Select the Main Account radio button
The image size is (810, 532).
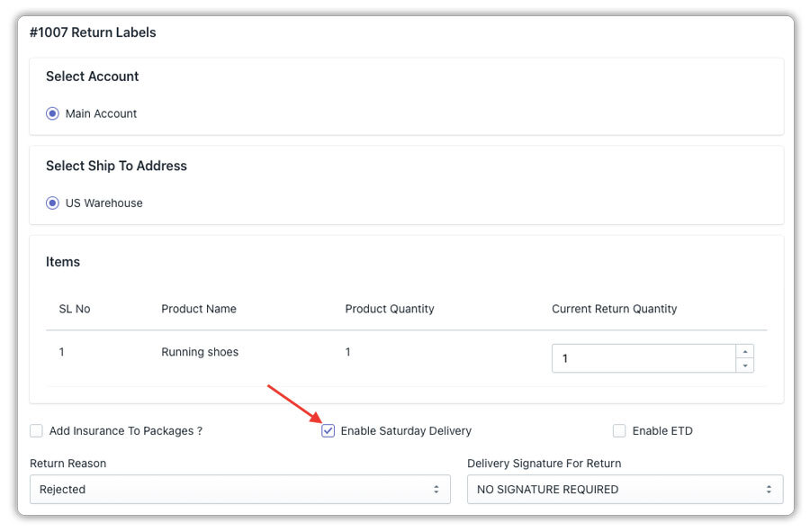click(52, 113)
